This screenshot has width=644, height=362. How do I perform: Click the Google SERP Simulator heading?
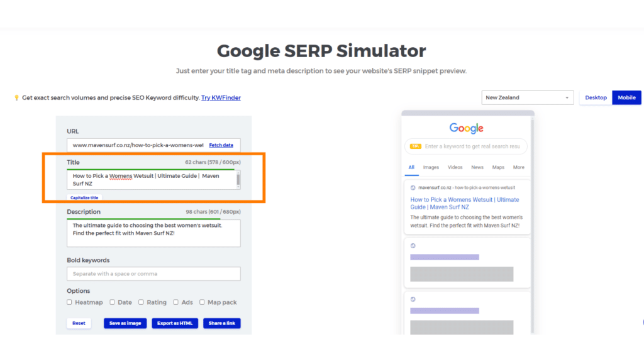[x=321, y=51]
